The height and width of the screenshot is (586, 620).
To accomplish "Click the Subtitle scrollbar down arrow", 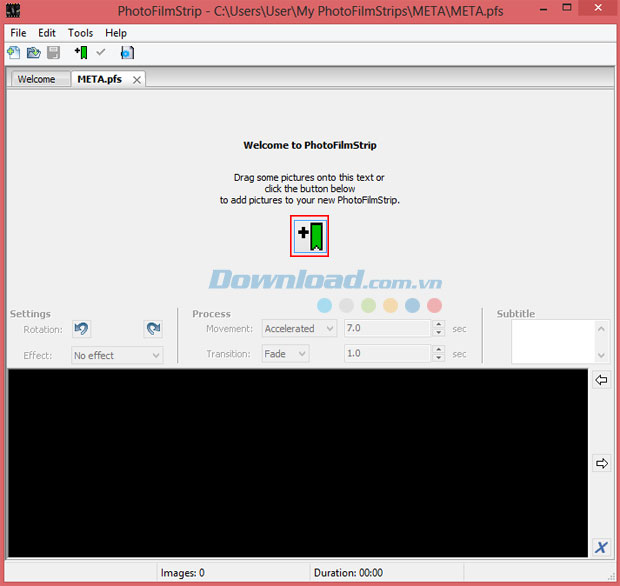I will click(601, 355).
